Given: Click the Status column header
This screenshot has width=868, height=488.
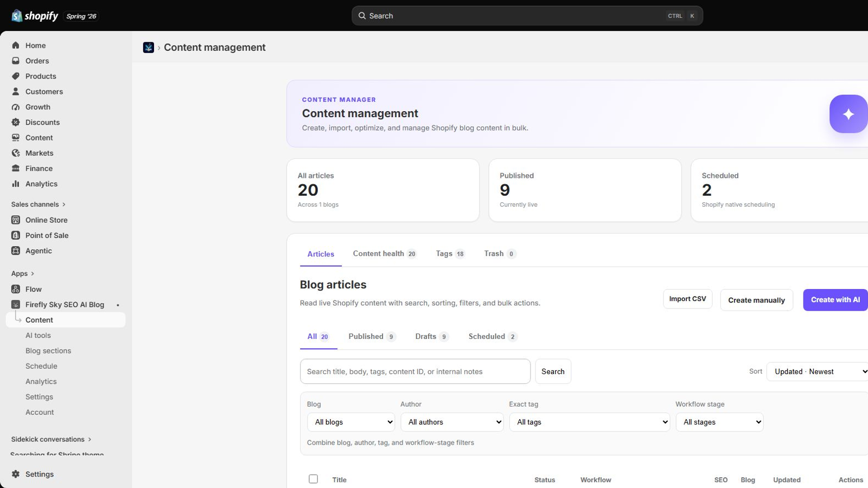Looking at the screenshot, I should click(x=545, y=480).
